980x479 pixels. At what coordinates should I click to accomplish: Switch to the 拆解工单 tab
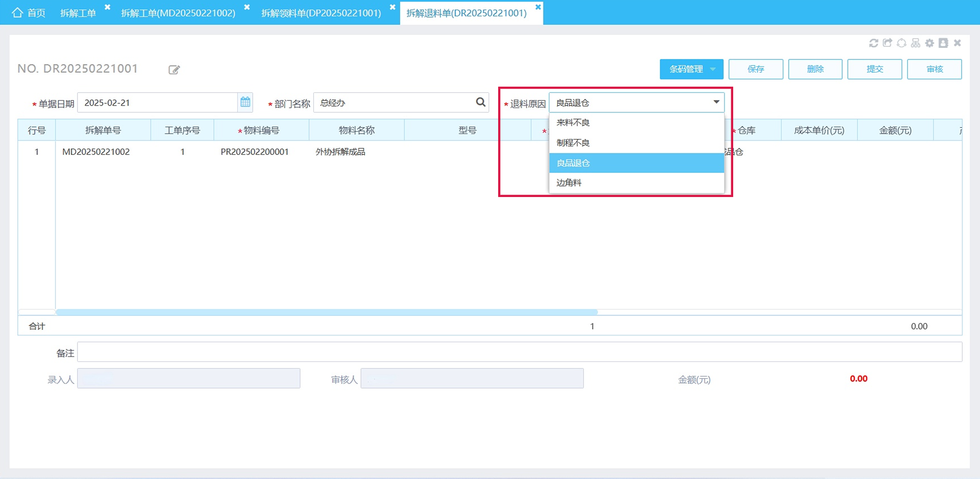click(x=78, y=13)
